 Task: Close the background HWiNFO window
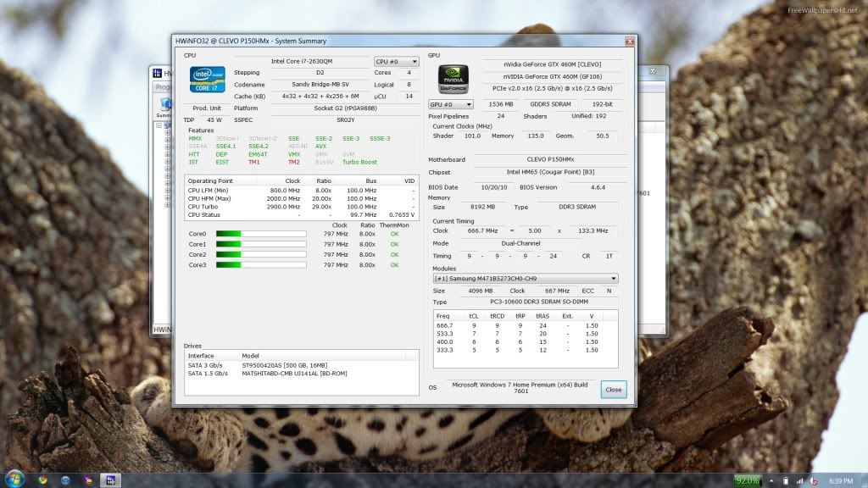click(653, 71)
